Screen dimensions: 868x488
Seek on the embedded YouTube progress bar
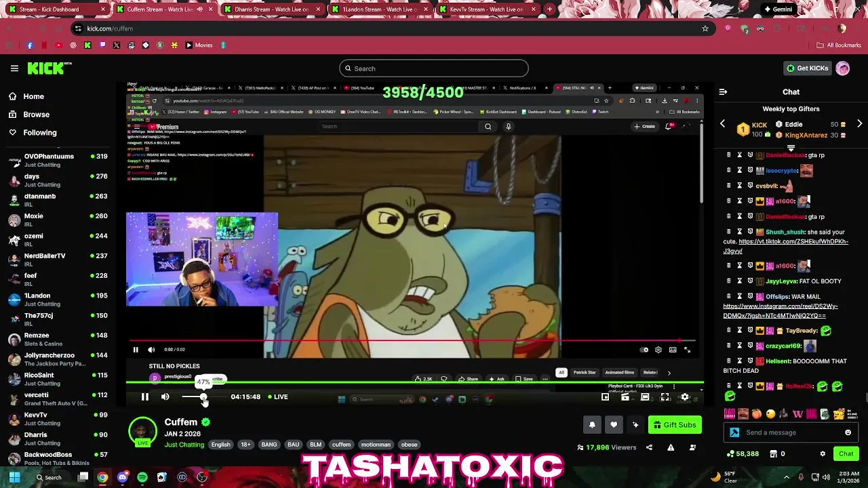click(412, 341)
